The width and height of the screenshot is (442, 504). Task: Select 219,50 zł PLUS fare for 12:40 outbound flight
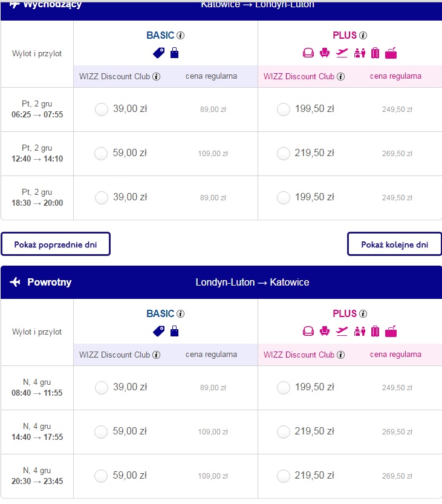[284, 153]
